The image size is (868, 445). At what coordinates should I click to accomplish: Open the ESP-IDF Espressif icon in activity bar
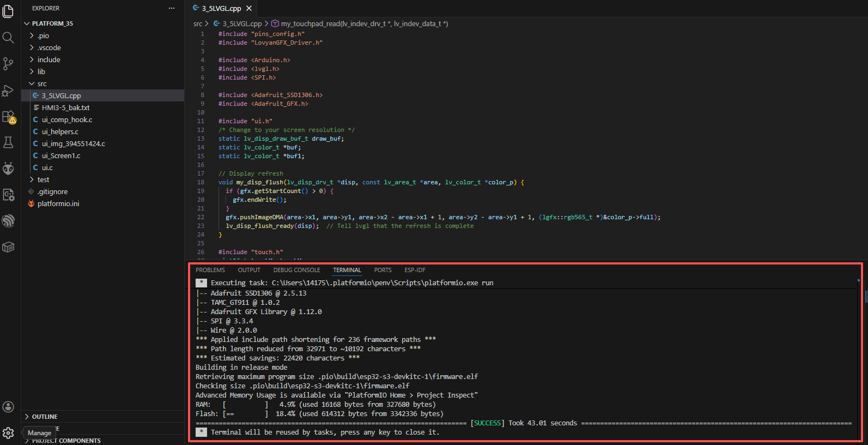(x=8, y=221)
